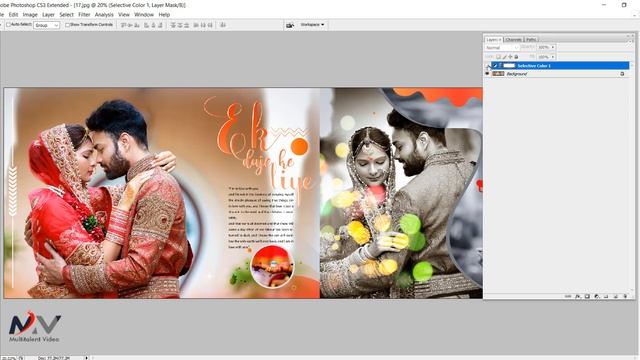Align top edges in the options bar
640x360 pixels.
click(x=124, y=25)
